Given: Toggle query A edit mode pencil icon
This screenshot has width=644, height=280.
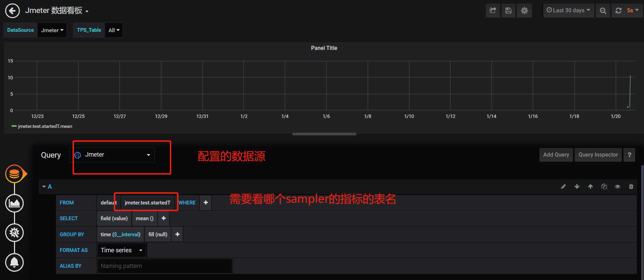Looking at the screenshot, I should (563, 186).
